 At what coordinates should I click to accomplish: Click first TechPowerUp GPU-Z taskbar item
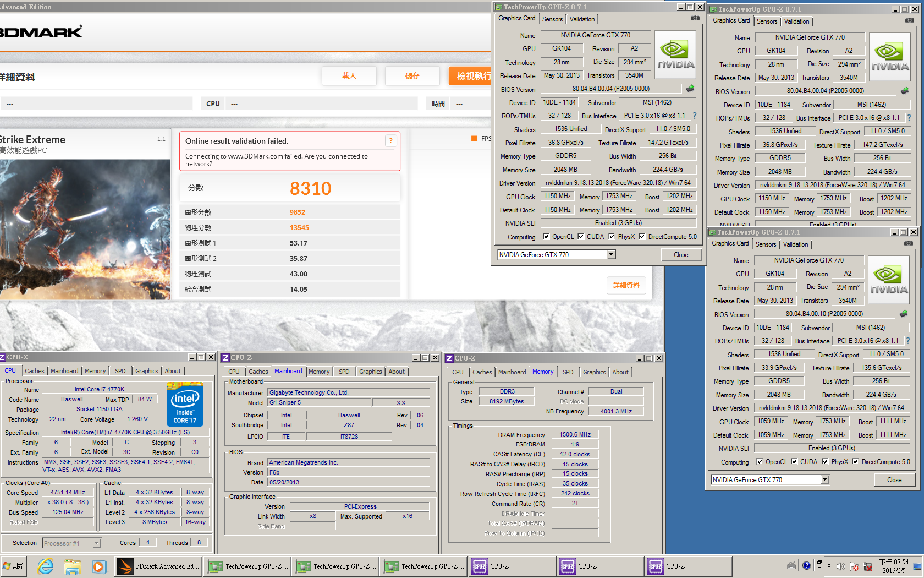pos(247,566)
